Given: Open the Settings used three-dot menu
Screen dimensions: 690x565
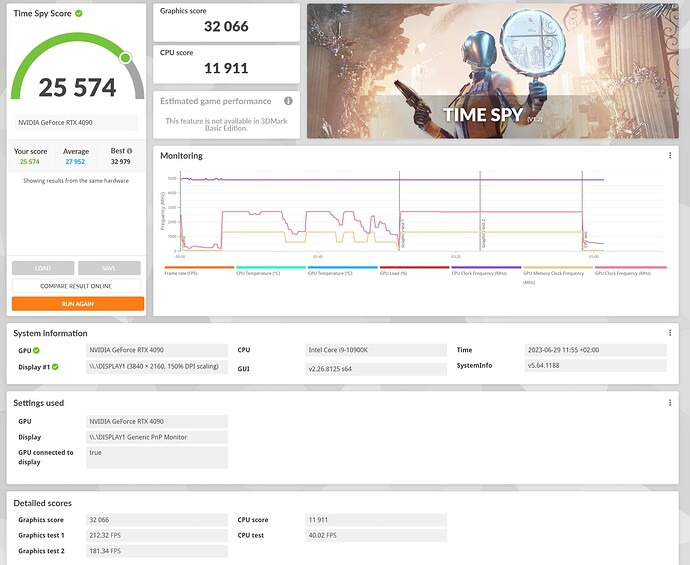Looking at the screenshot, I should [x=669, y=403].
